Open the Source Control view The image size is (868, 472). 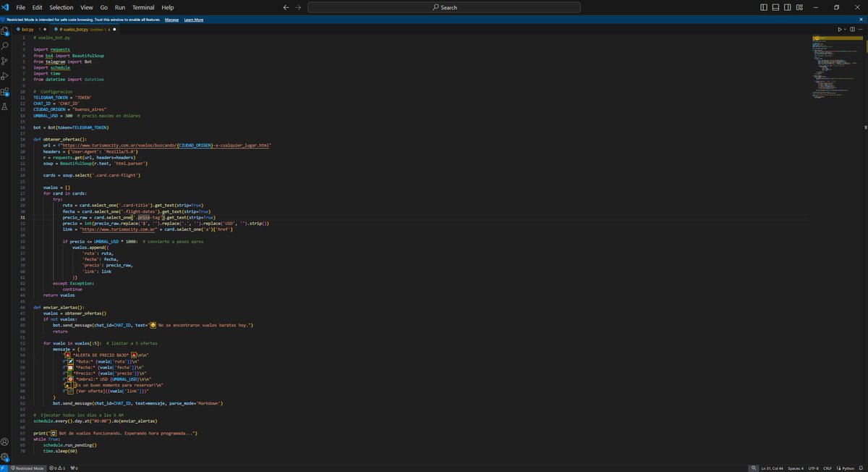pos(5,62)
